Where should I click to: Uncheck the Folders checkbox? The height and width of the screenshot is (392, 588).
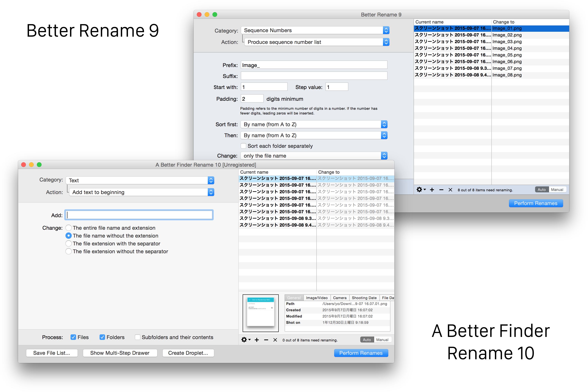coord(102,337)
